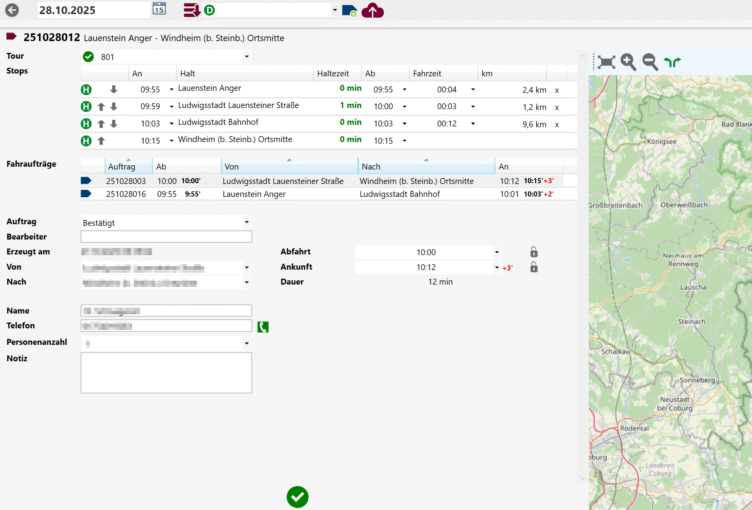
Task: Click the back arrow in the top toolbar
Action: click(12, 10)
